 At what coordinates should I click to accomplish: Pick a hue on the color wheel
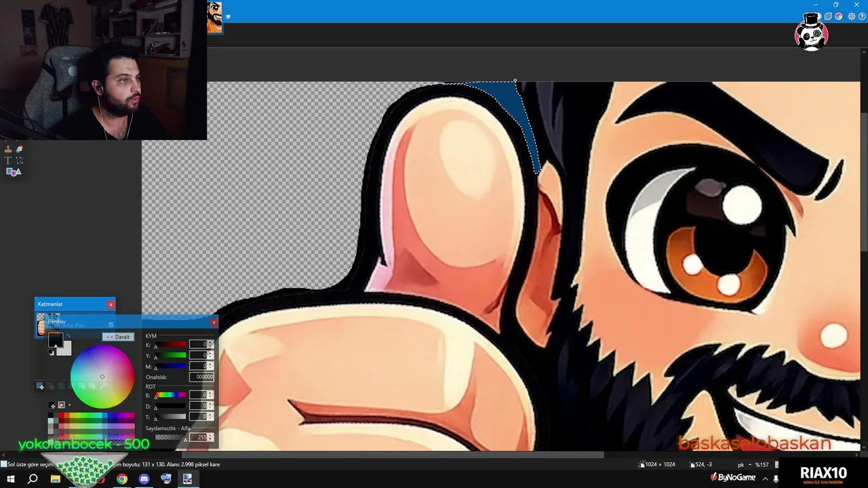tap(102, 377)
